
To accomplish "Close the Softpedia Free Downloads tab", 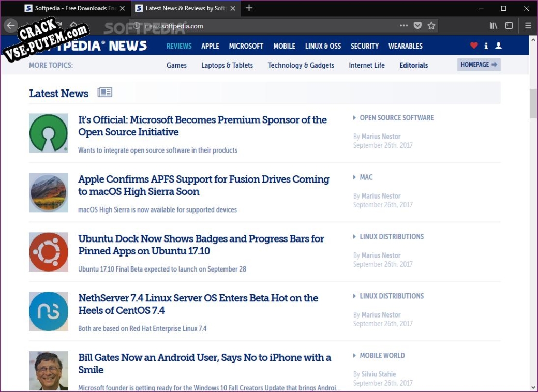I will (x=122, y=8).
